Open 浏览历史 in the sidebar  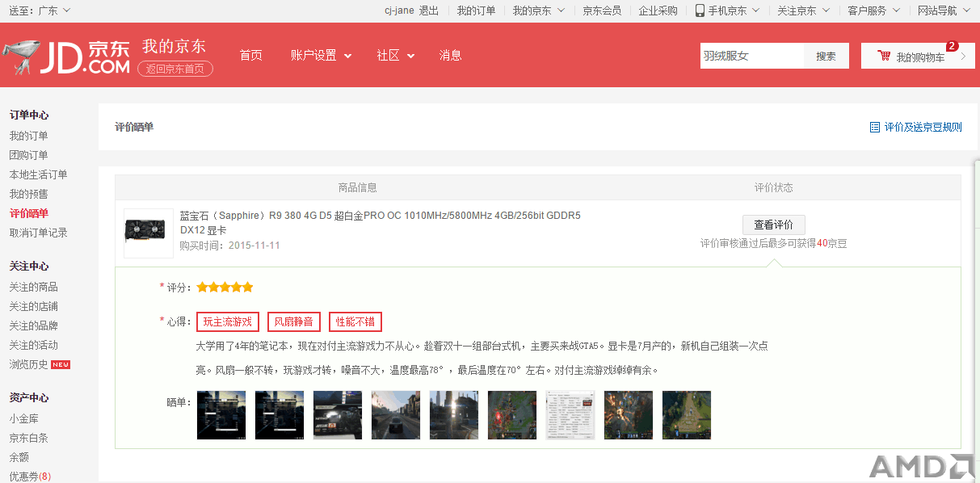[x=28, y=364]
